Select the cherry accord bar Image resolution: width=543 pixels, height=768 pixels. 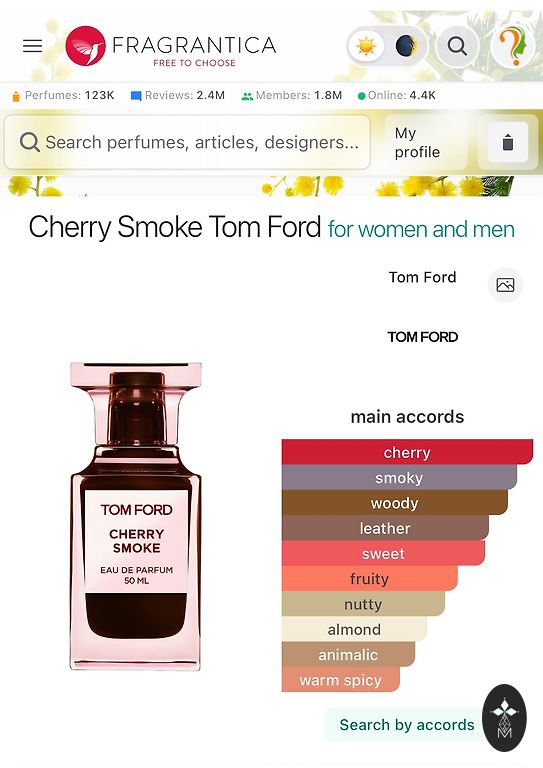(x=407, y=452)
